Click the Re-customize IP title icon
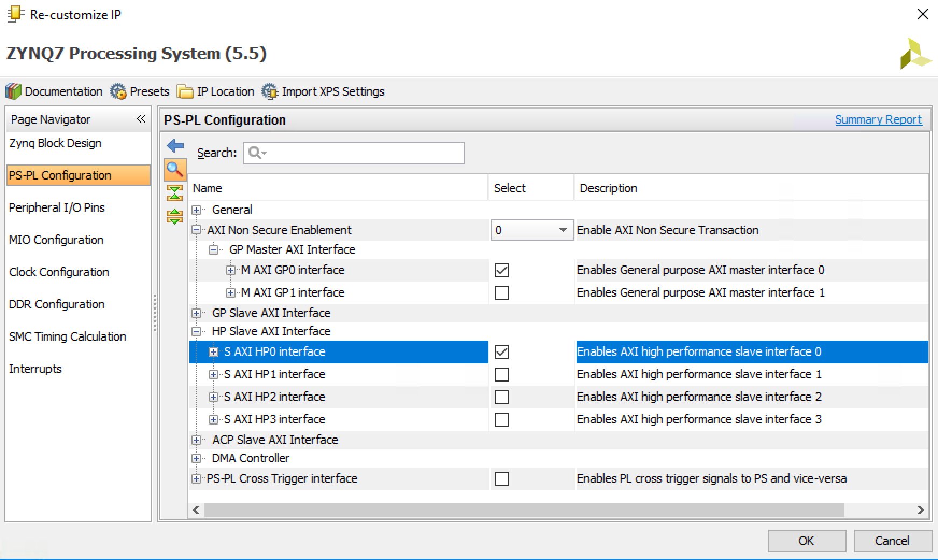Image resolution: width=938 pixels, height=560 pixels. (x=15, y=14)
